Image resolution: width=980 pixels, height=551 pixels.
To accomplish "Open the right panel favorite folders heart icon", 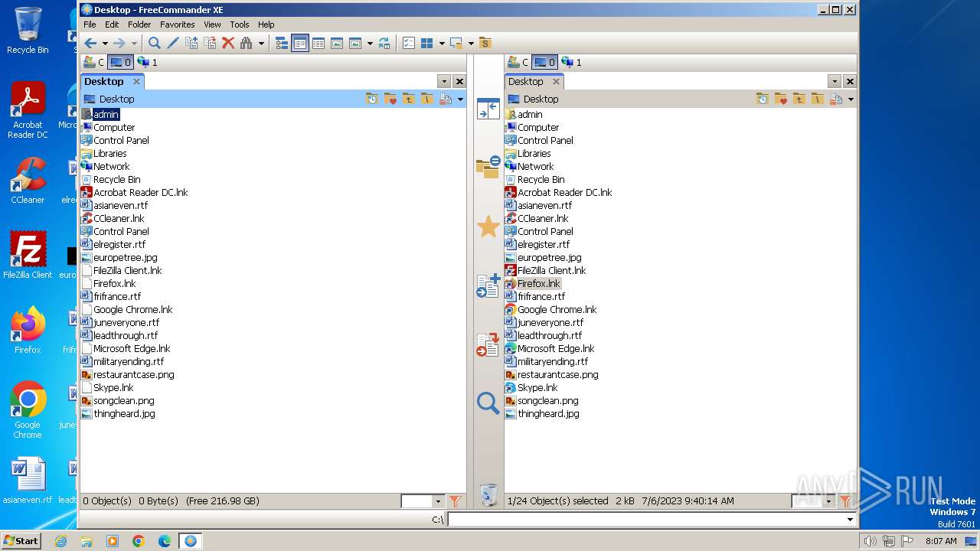I will point(781,99).
